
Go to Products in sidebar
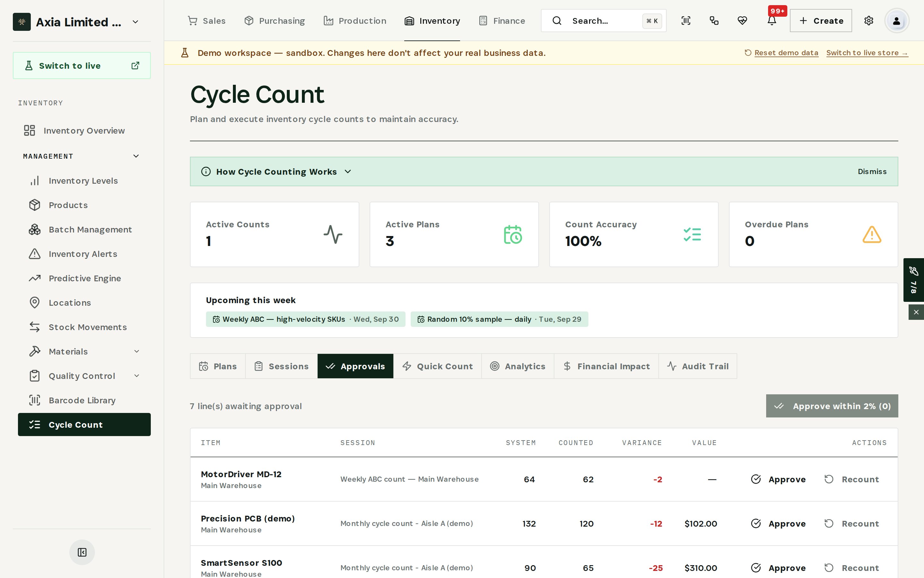tap(84, 205)
